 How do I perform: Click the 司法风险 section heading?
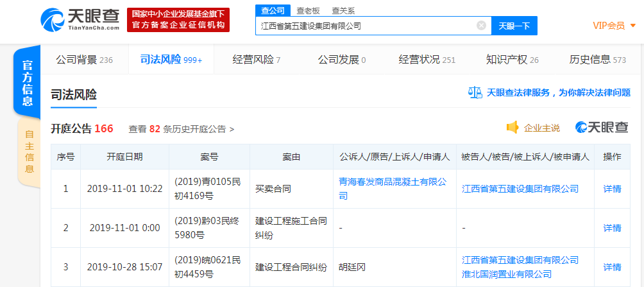(74, 94)
